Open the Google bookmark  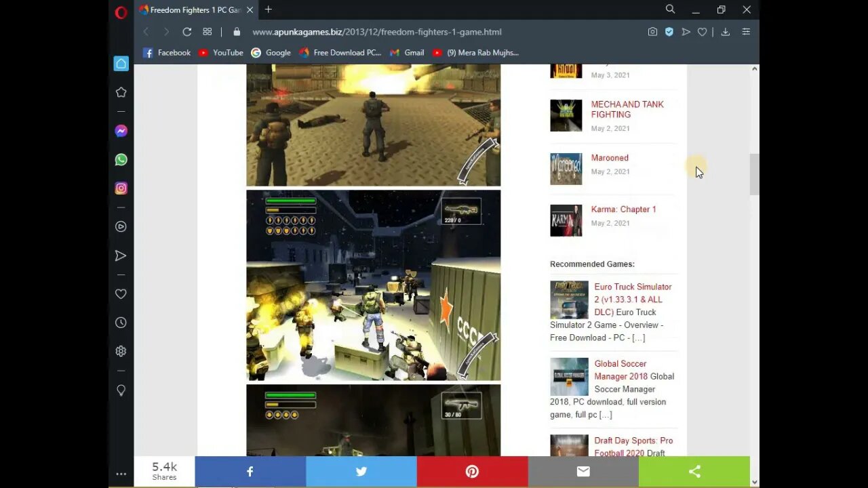point(271,53)
